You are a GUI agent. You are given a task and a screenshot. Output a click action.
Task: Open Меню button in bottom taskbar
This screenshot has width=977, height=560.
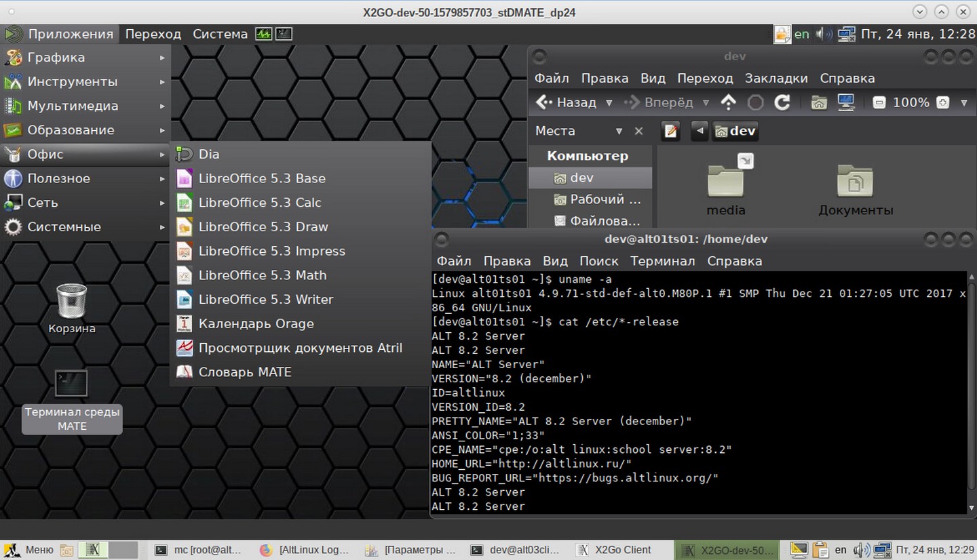click(30, 550)
